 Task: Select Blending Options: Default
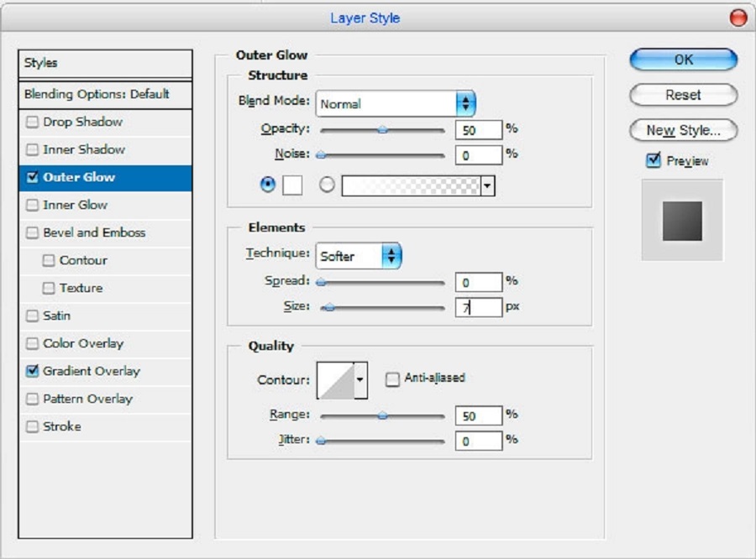(x=97, y=94)
